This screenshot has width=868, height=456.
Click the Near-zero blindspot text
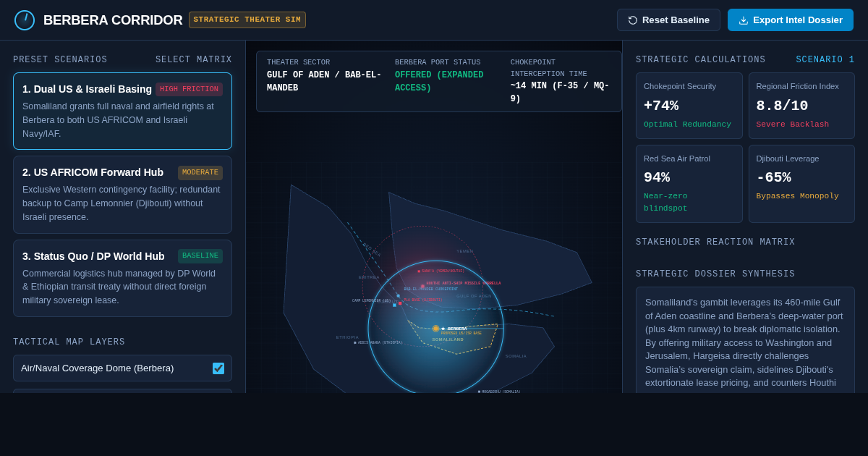click(666, 202)
